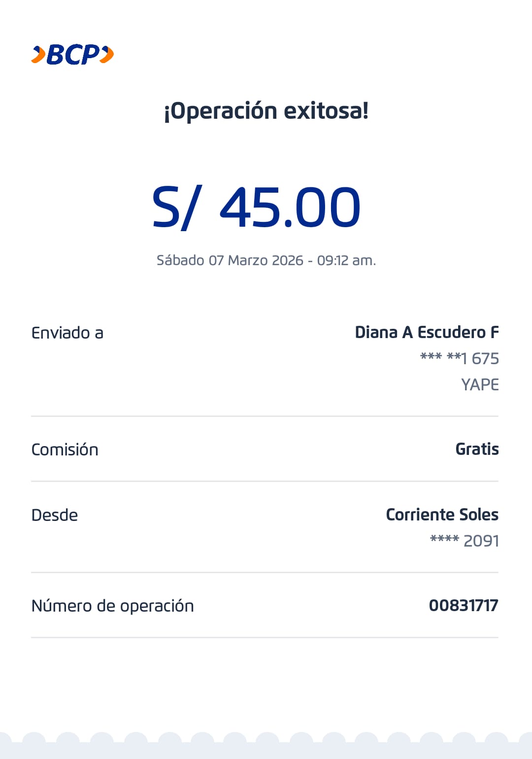Image resolution: width=532 pixels, height=759 pixels.
Task: Click the Desde label
Action: (55, 515)
